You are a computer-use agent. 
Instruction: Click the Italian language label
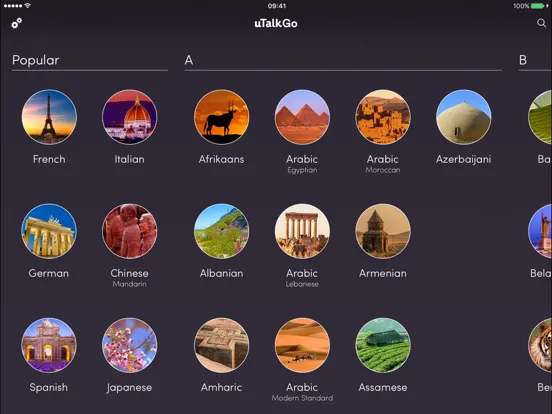click(130, 159)
